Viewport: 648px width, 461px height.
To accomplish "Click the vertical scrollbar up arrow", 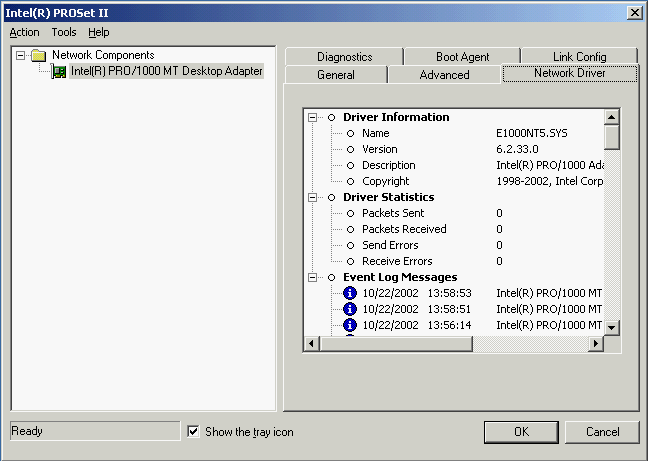I will (612, 117).
